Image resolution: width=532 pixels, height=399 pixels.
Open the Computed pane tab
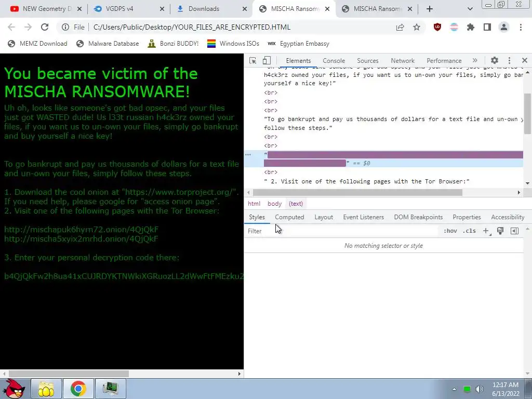click(289, 217)
